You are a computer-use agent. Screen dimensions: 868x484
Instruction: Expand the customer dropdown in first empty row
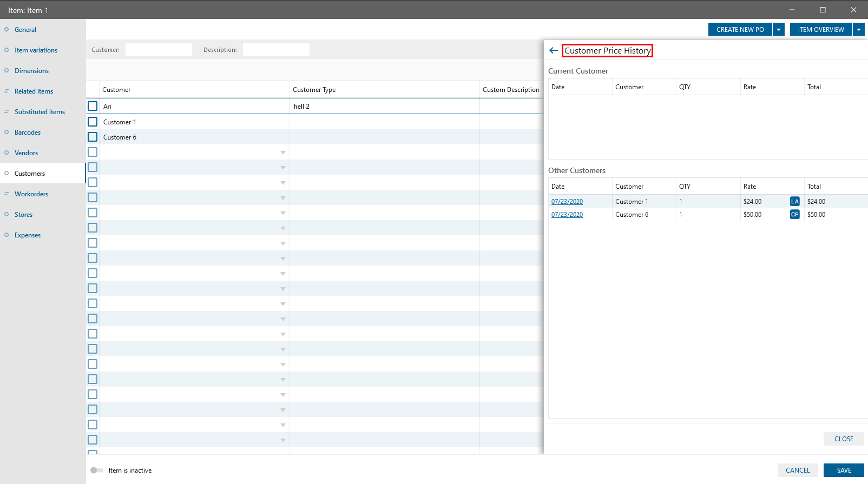click(x=283, y=153)
